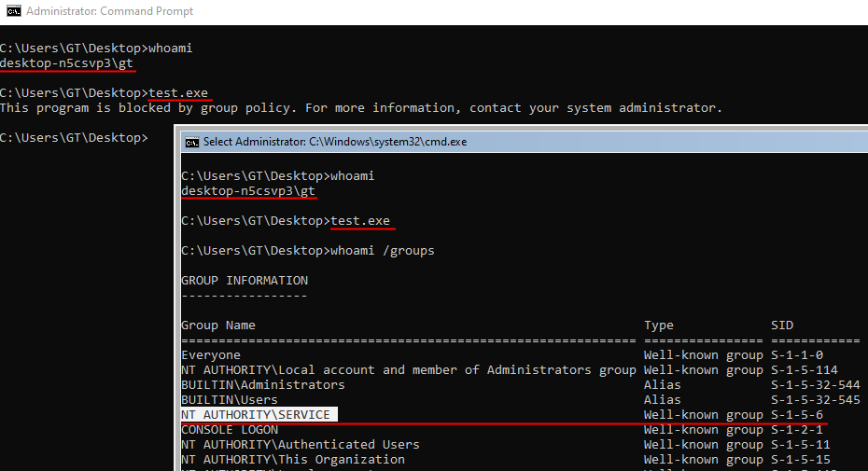Click the 'SID' column header
The width and height of the screenshot is (868, 471).
coord(782,326)
